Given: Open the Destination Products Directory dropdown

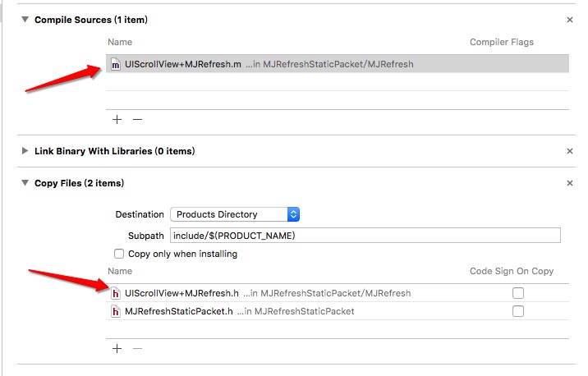Looking at the screenshot, I should pos(235,214).
